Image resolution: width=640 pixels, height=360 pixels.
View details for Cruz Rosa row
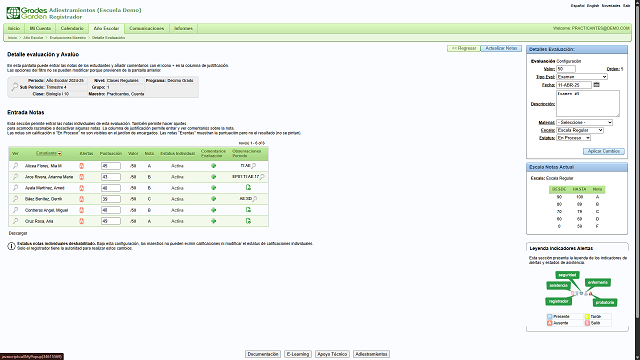click(x=15, y=221)
